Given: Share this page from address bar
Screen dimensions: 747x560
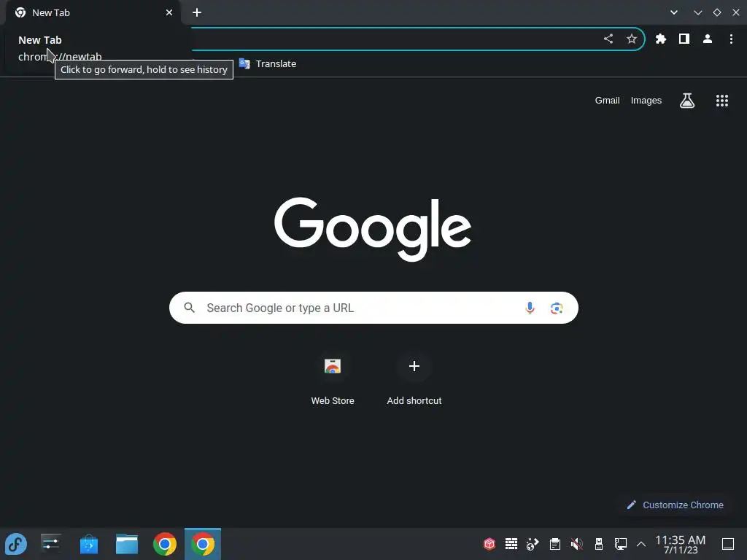Looking at the screenshot, I should (x=608, y=39).
